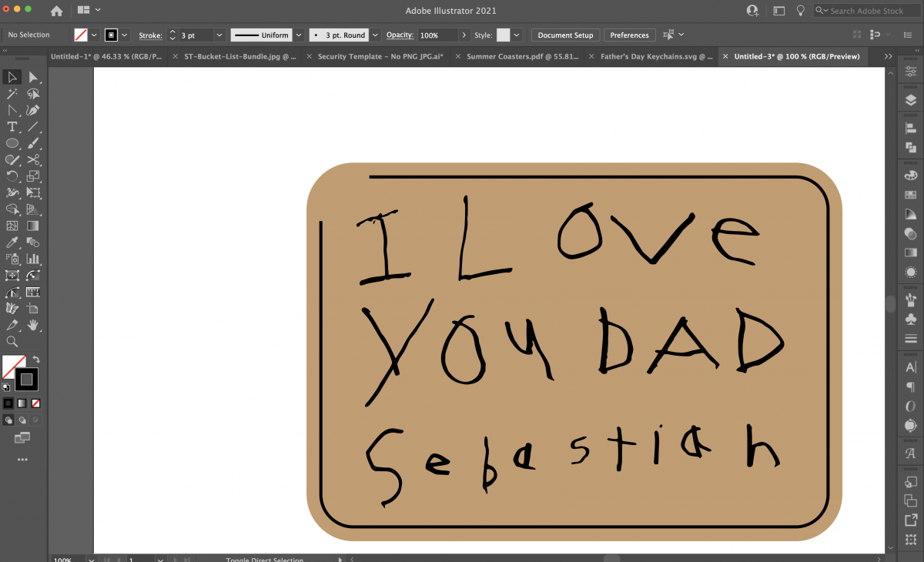Screen dimensions: 924x562
Task: Click the toolbar Fill swatch
Action: coord(13,366)
